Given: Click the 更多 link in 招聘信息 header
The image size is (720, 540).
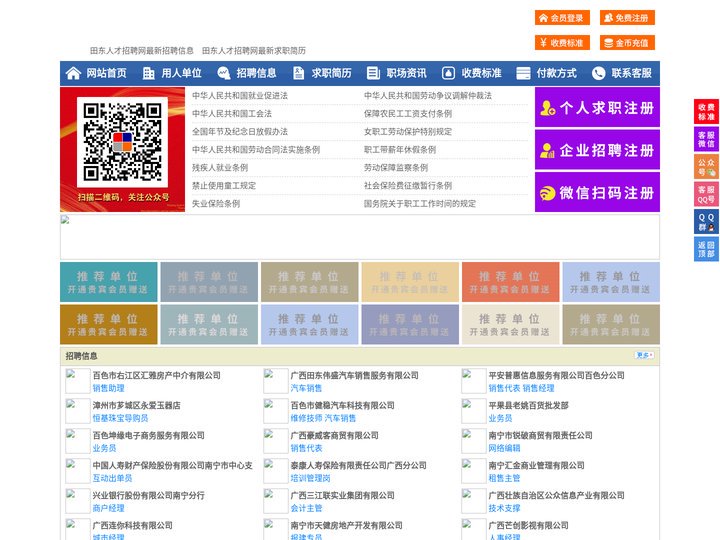Looking at the screenshot, I should coord(645,355).
